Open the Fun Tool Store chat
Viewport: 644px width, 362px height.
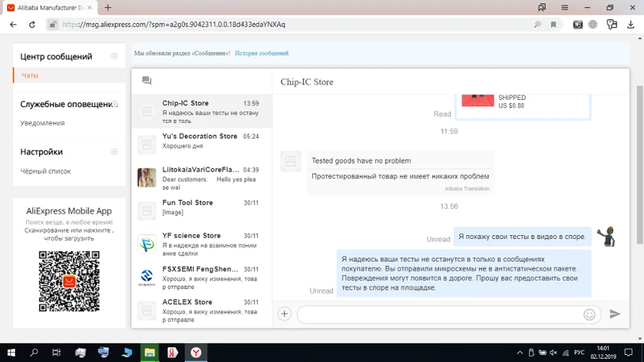(x=202, y=211)
